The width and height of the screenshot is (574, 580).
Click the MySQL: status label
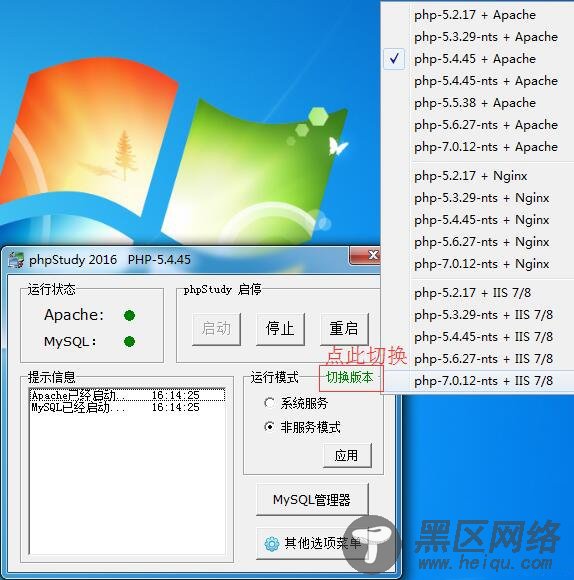(x=70, y=341)
